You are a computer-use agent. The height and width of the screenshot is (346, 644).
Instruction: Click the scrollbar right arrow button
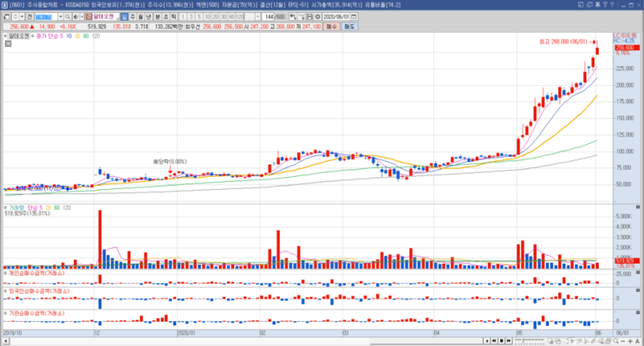click(487, 341)
